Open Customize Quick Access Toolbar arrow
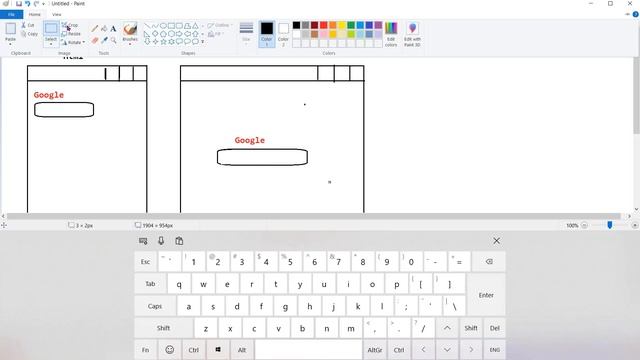640x360 pixels. coord(44,4)
